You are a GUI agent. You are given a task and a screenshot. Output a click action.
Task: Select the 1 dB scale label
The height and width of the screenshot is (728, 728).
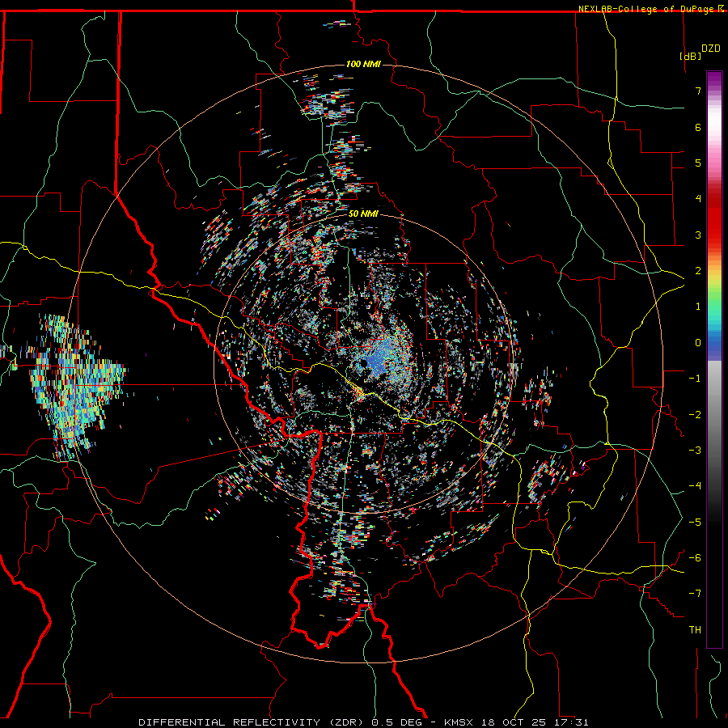coord(698,307)
